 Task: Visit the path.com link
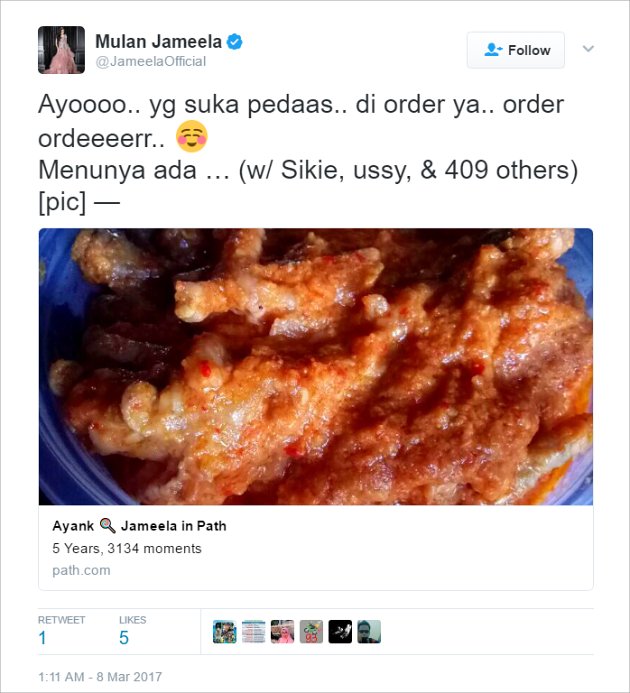(81, 570)
